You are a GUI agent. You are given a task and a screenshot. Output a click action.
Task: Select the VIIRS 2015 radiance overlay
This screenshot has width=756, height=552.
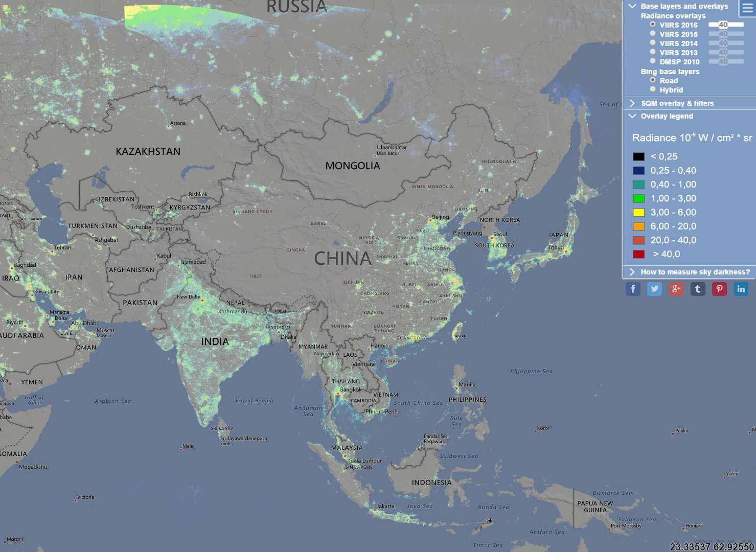point(653,33)
